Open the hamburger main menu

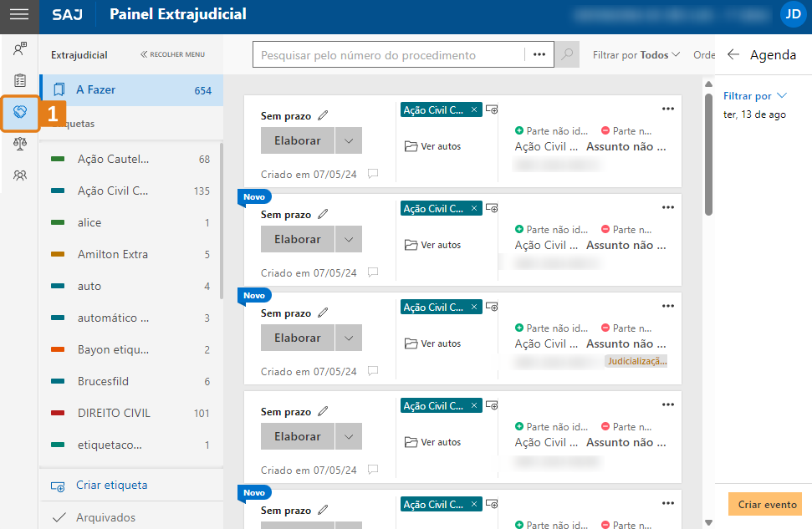(x=19, y=14)
